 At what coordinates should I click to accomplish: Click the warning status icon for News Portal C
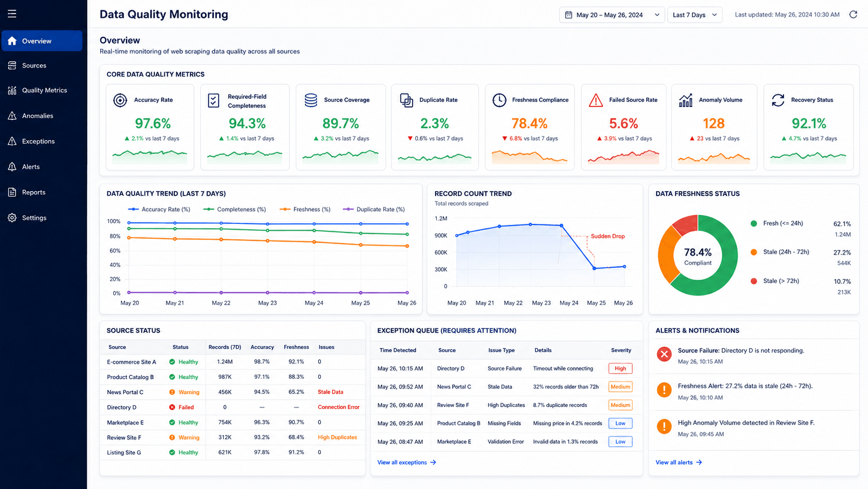tap(172, 392)
